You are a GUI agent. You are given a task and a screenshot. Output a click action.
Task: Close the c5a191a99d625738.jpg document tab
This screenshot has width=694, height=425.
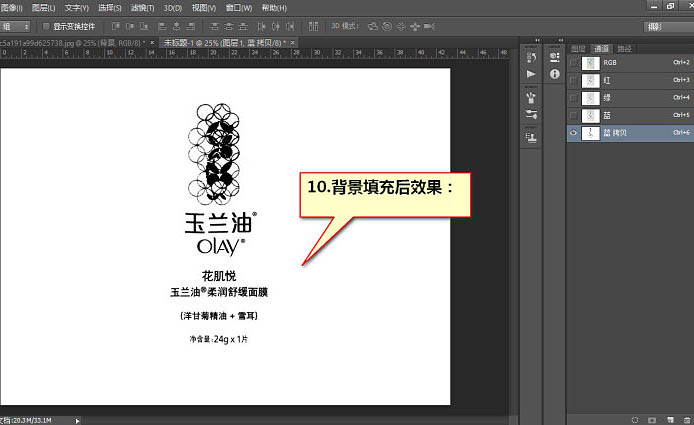(152, 43)
